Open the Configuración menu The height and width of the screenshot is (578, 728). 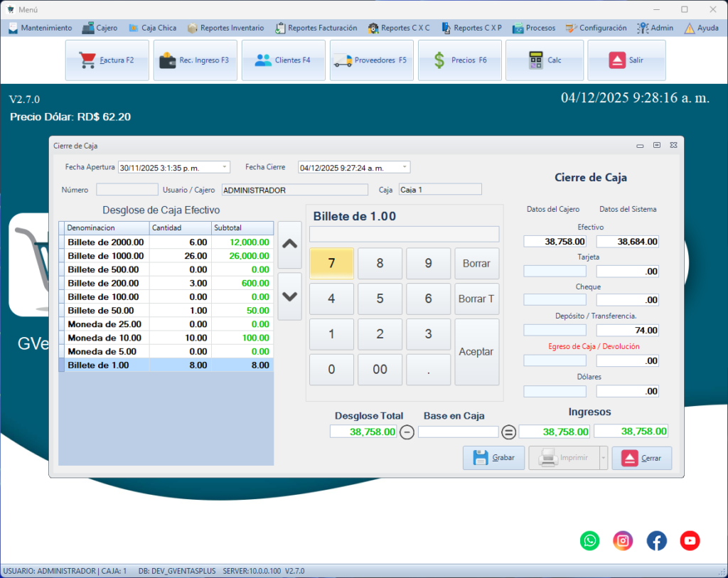pyautogui.click(x=596, y=28)
